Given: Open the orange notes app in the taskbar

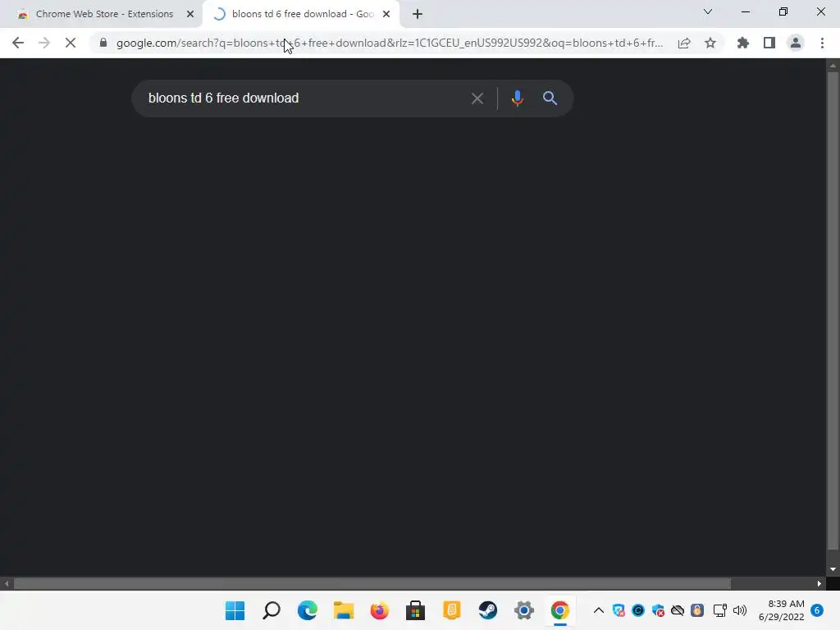Looking at the screenshot, I should tap(452, 610).
